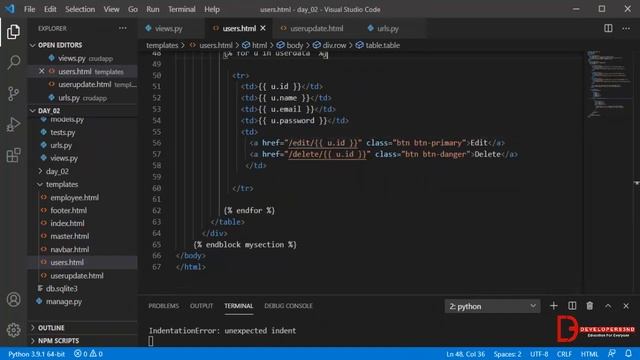Collapse the Open Editors section
The width and height of the screenshot is (640, 360).
[33, 45]
